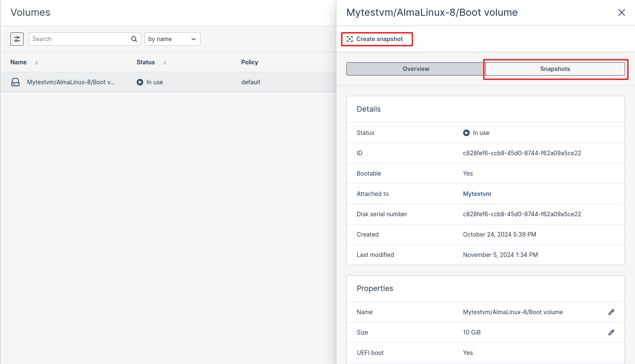Sort volumes by Status column arrow
Viewport: 635px width, 364px height.
pyautogui.click(x=165, y=62)
